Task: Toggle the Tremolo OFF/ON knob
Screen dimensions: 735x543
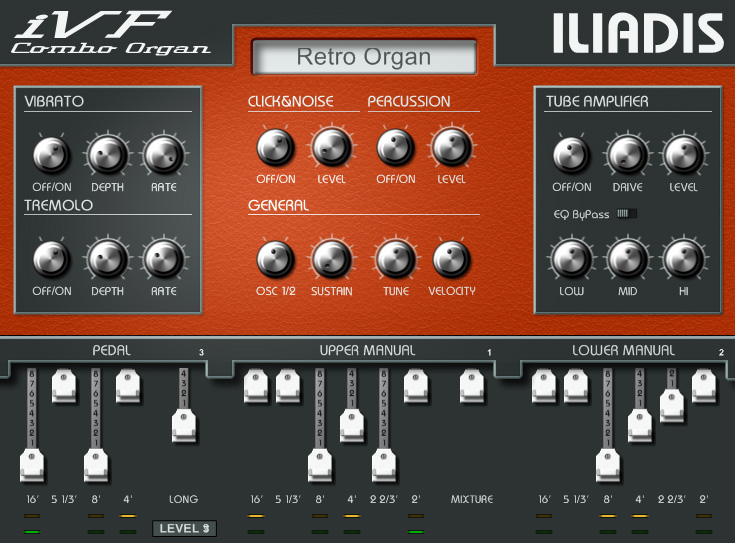Action: [x=52, y=259]
